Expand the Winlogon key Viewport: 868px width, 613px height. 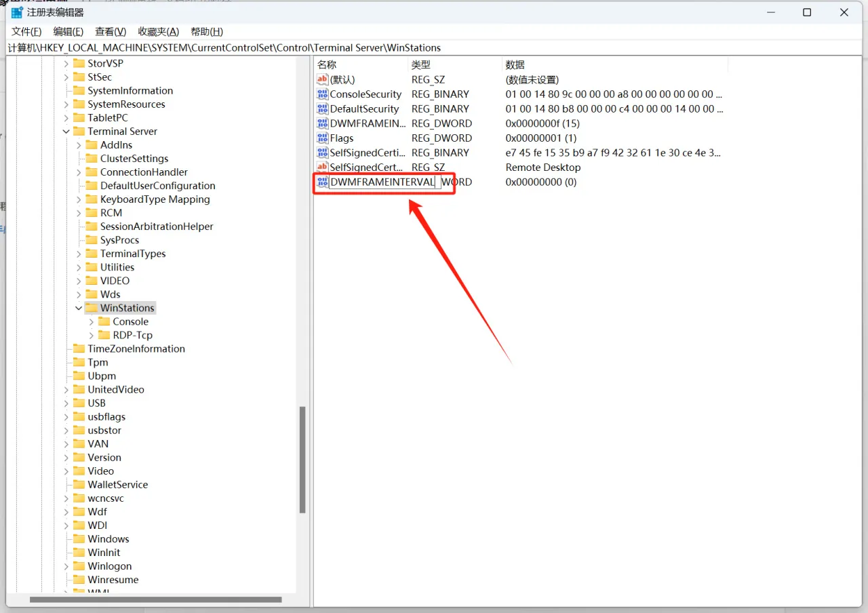[66, 566]
